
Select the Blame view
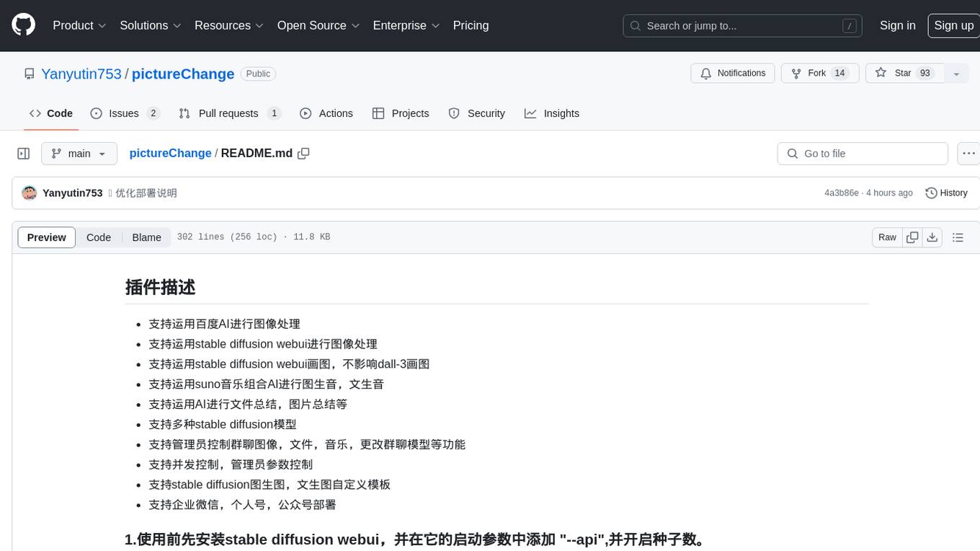click(x=146, y=237)
